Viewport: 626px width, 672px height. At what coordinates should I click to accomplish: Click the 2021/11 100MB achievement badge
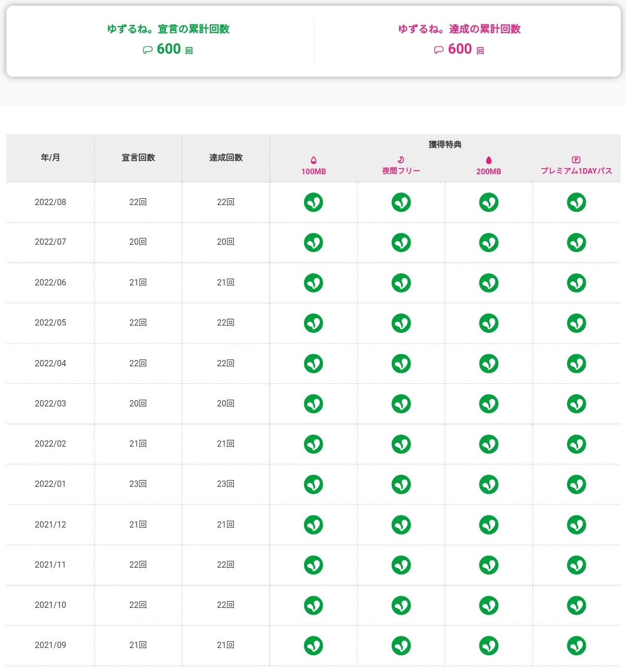[314, 565]
